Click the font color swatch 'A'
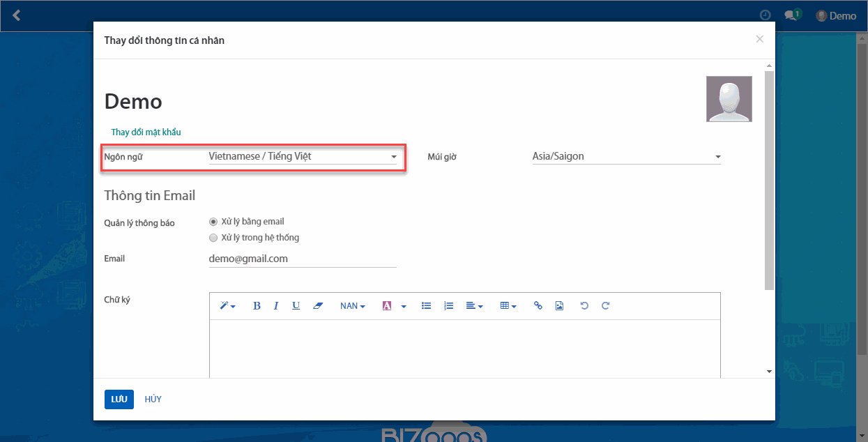 [x=387, y=306]
